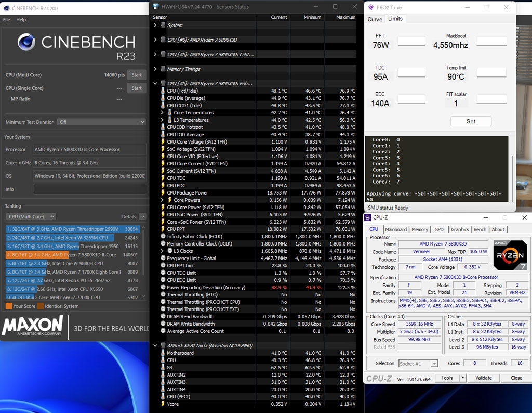The image size is (532, 413).
Task: Open the Help menu in Cinebench
Action: point(20,19)
